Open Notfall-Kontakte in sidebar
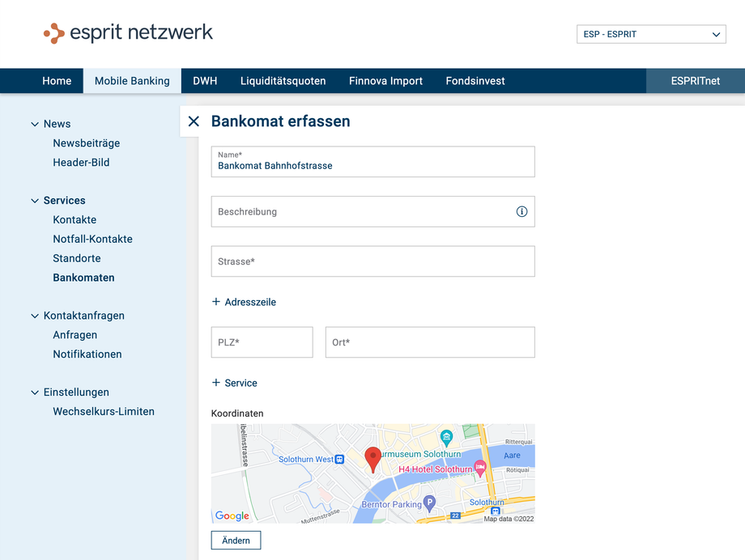 pyautogui.click(x=92, y=240)
